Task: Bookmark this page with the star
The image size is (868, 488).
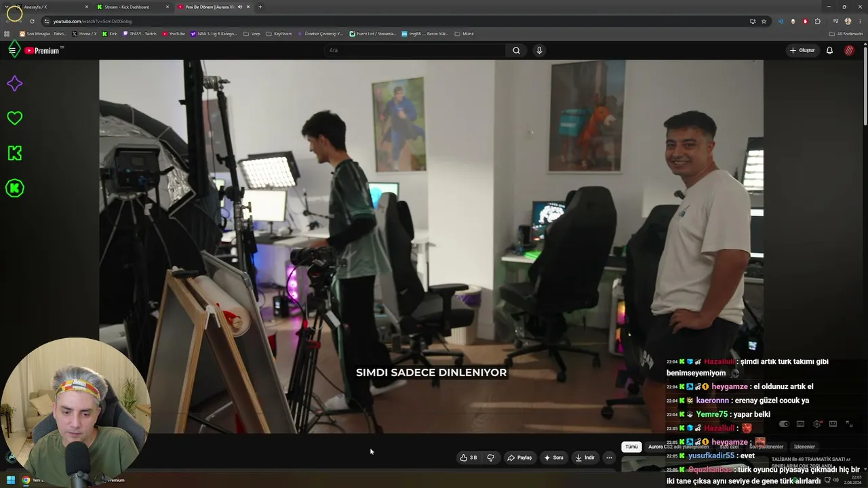Action: pyautogui.click(x=764, y=21)
